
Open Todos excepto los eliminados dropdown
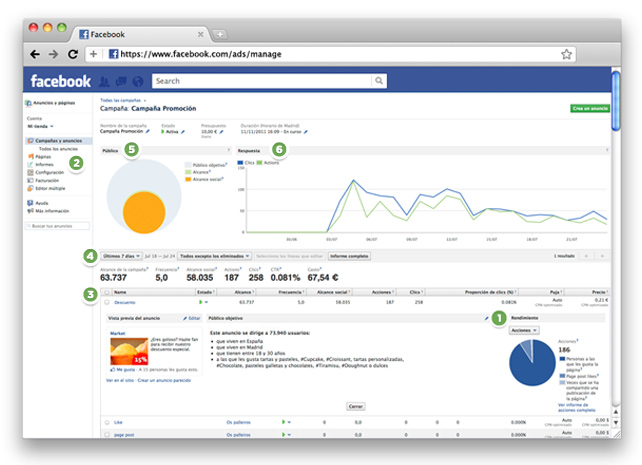[215, 256]
